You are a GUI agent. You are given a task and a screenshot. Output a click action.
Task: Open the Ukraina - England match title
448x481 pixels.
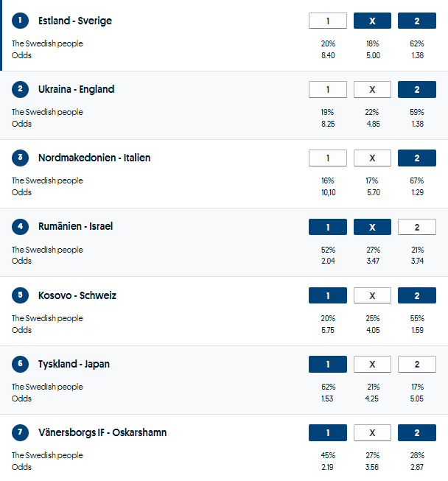pyautogui.click(x=76, y=89)
